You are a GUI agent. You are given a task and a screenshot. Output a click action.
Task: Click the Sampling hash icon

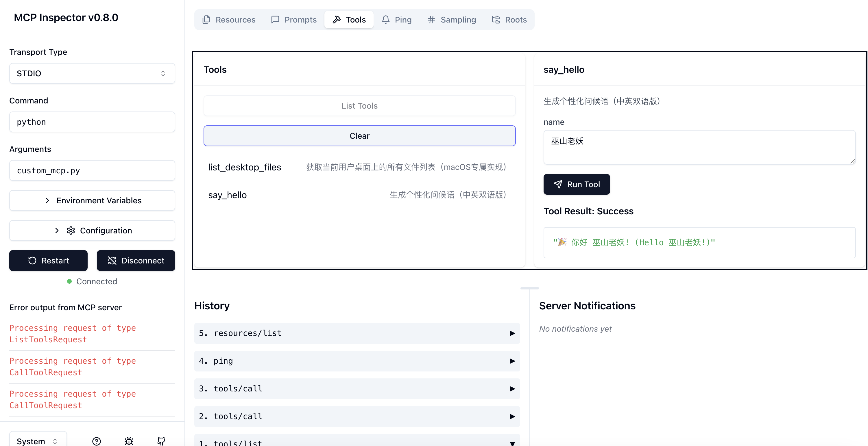click(x=431, y=20)
